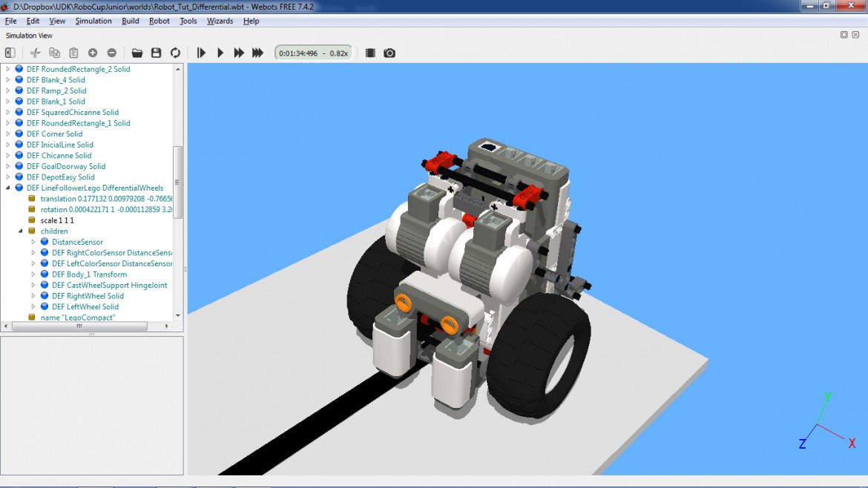Select DEF DepotEasy Solid row
Screen dimensions: 868x488
click(x=60, y=177)
